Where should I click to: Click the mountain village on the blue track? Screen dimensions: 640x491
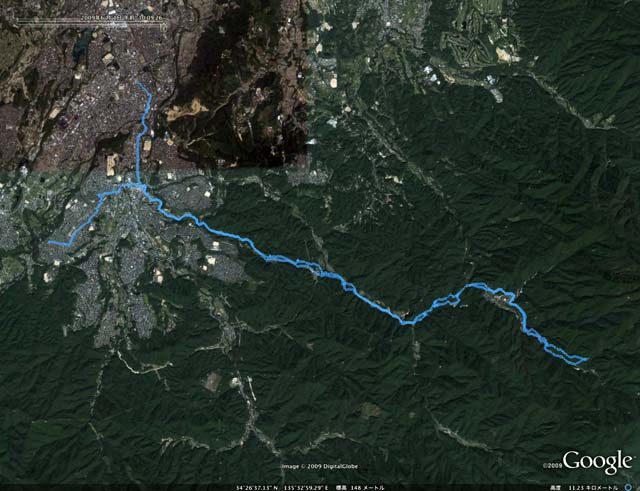(x=498, y=298)
